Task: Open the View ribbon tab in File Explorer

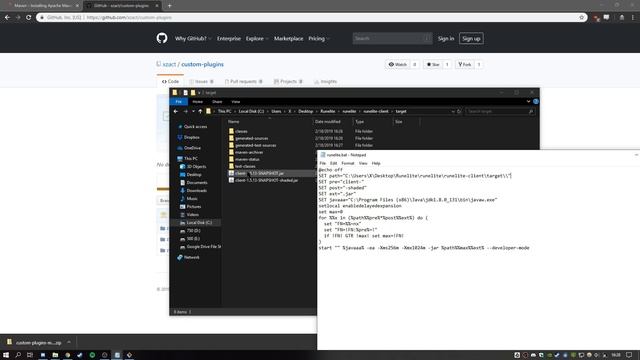Action: [x=236, y=102]
